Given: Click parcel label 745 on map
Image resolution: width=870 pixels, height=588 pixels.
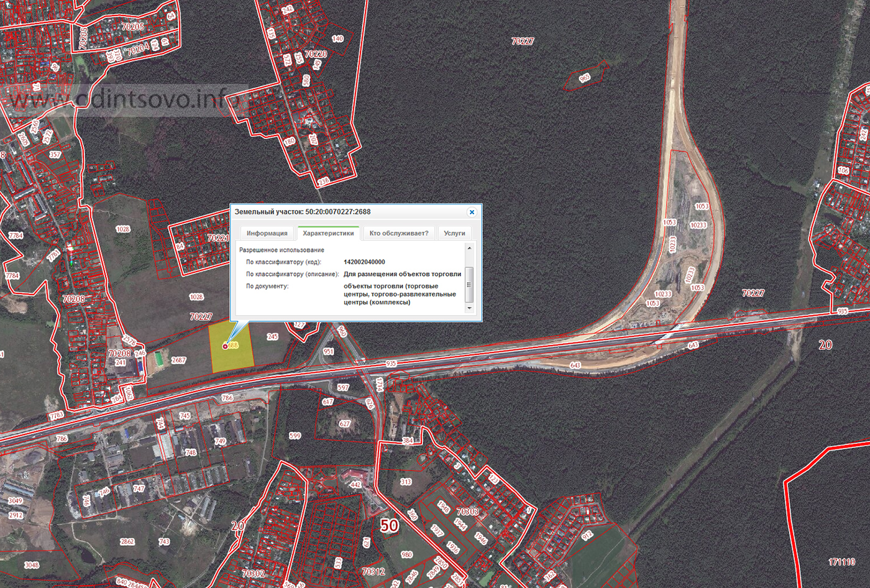Looking at the screenshot, I should 185,416.
